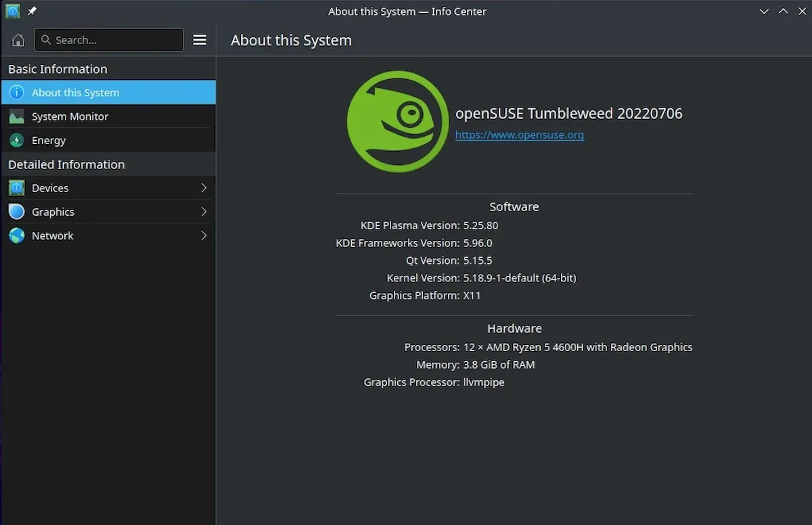
Task: Click the Detailed Information sidebar heading
Action: [x=66, y=164]
